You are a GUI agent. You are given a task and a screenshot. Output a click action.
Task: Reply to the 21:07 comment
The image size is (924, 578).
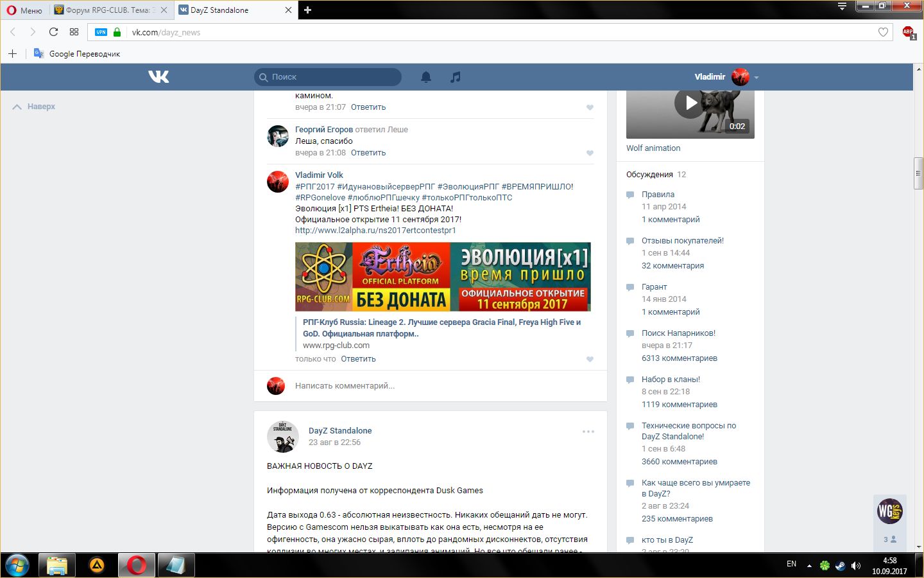point(368,107)
